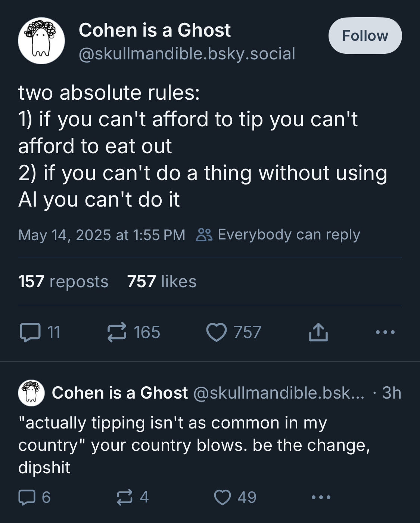Viewport: 420px width, 523px height.
Task: Open the reply's 3h timestamp
Action: click(x=391, y=393)
